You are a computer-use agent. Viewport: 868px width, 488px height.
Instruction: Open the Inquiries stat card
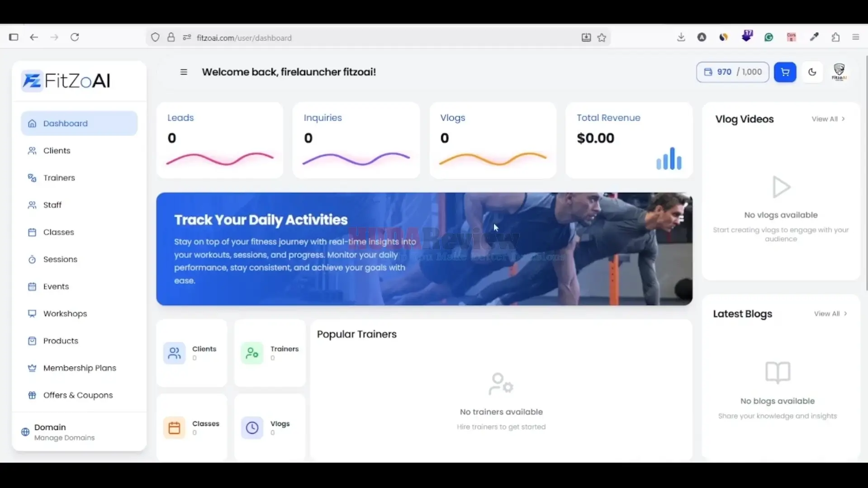[356, 140]
